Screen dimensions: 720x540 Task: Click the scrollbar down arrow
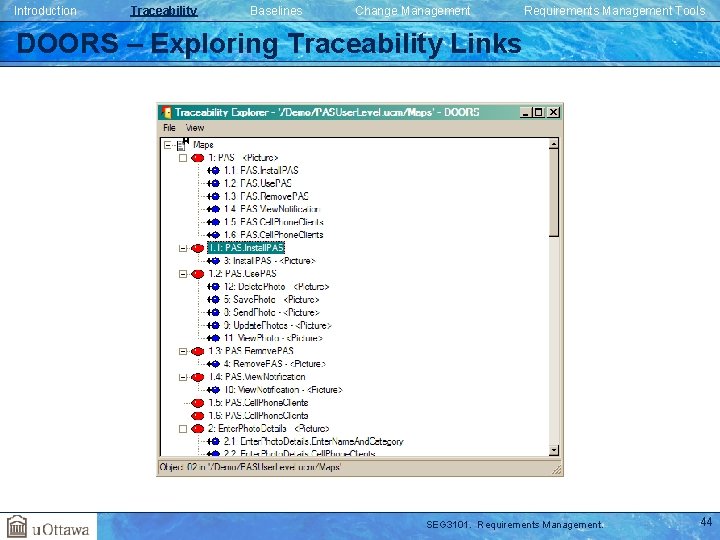pyautogui.click(x=554, y=450)
